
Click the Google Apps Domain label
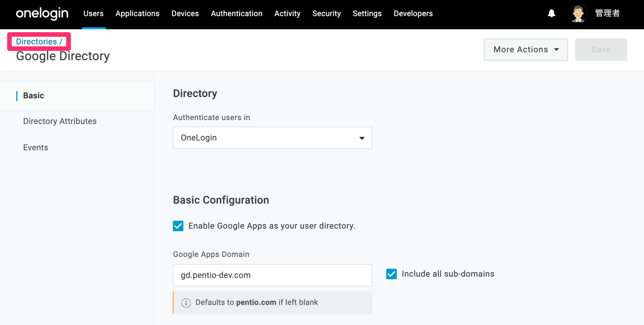pos(211,254)
